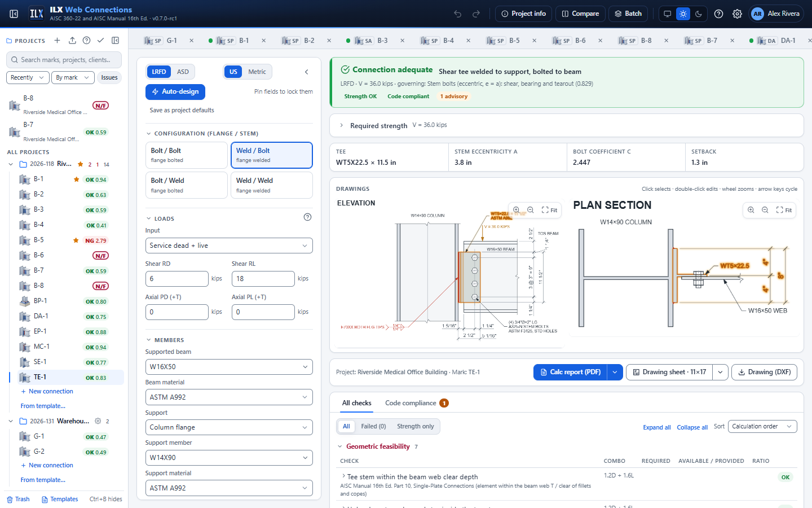Download the Drawing (DXF)

[x=764, y=372]
